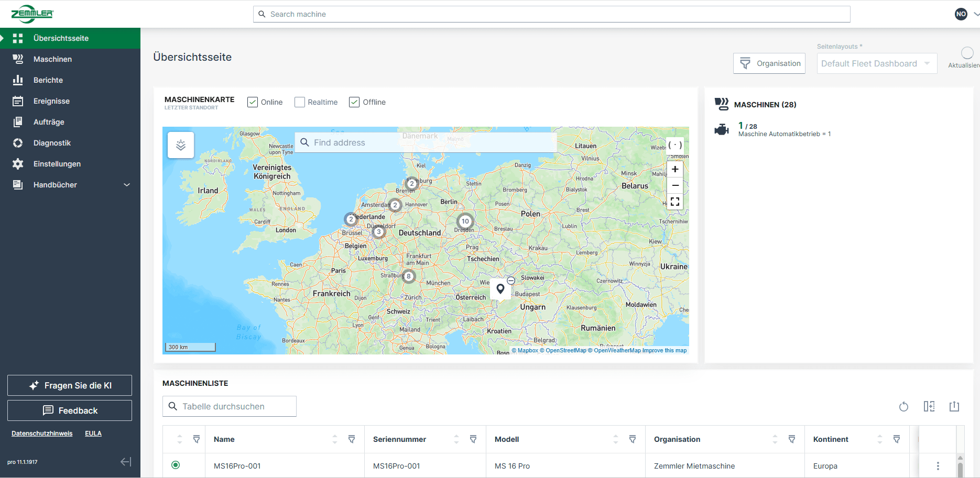The image size is (980, 478).
Task: Open the Modell column filter
Action: (633, 439)
